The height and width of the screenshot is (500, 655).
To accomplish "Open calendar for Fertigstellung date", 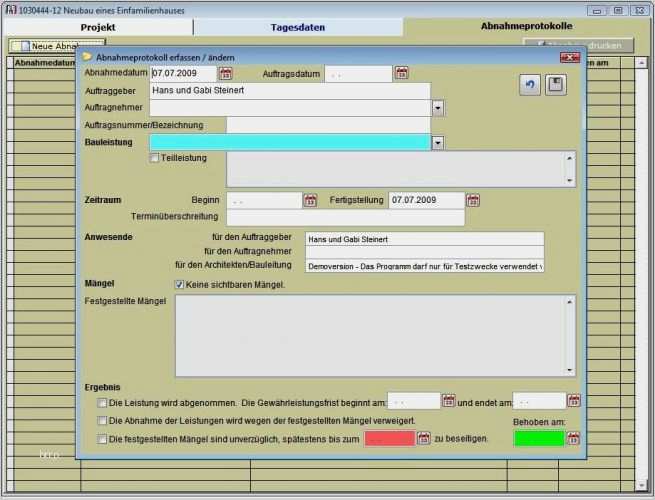I will [472, 200].
